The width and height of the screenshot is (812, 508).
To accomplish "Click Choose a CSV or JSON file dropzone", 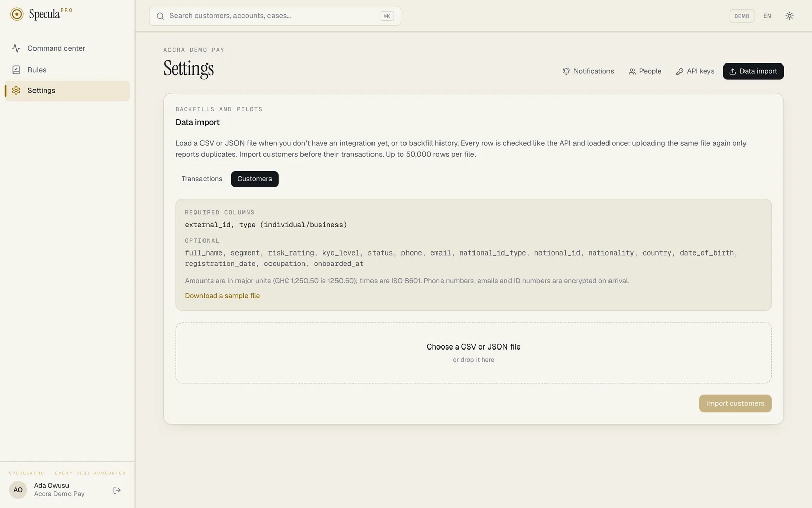I will click(x=473, y=353).
